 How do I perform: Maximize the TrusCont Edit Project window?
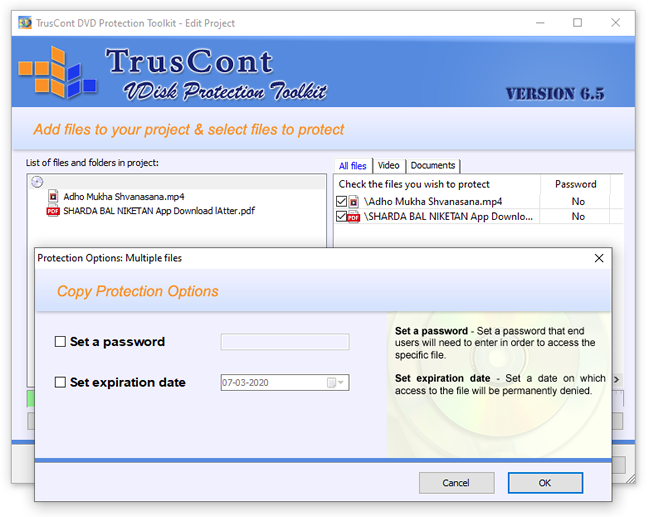577,23
